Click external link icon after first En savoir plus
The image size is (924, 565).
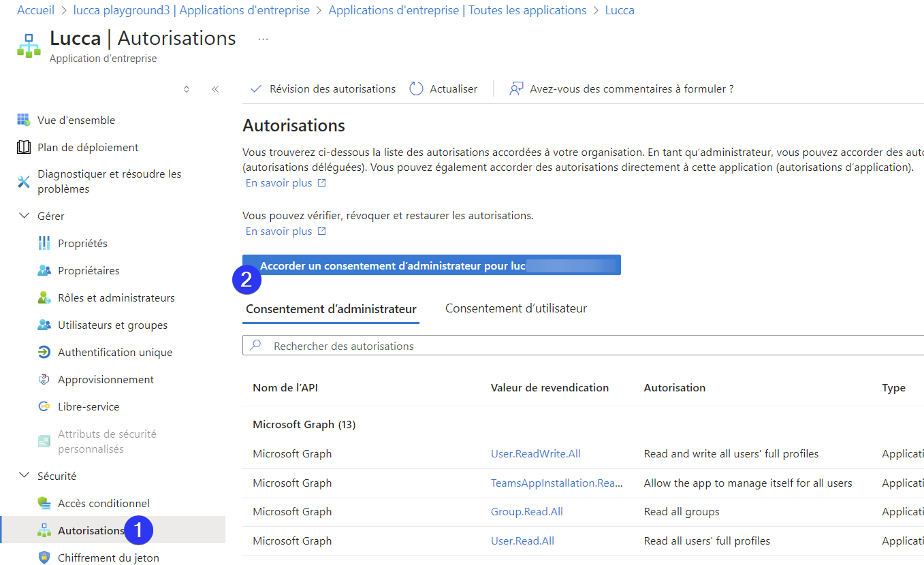pyautogui.click(x=322, y=183)
